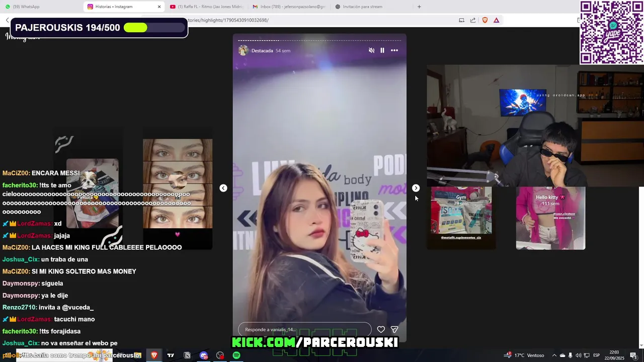Click the 'Destacada' story label
This screenshot has height=362, width=644.
[262, 50]
